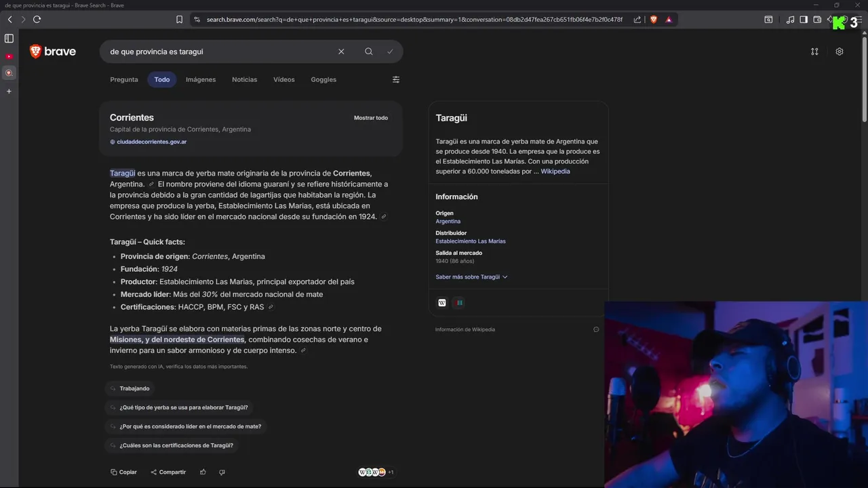Screen dimensions: 868x488
Task: Click the Corrientes card title
Action: point(132,117)
